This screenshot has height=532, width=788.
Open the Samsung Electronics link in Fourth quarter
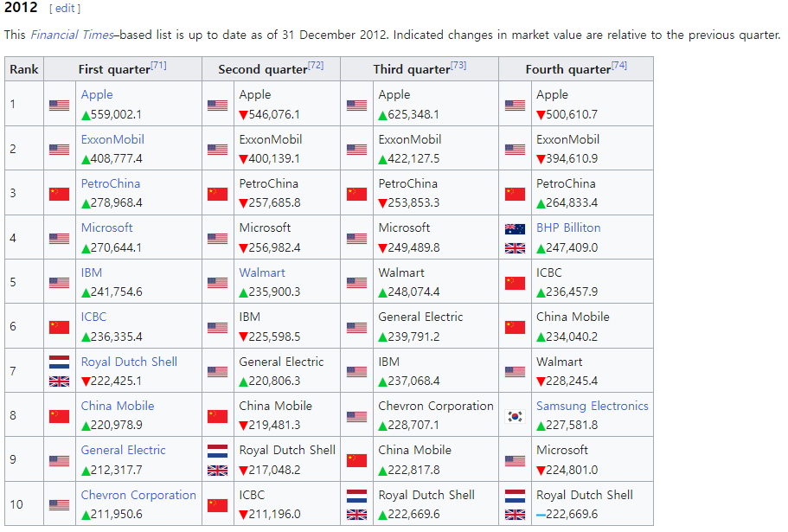[x=593, y=406]
